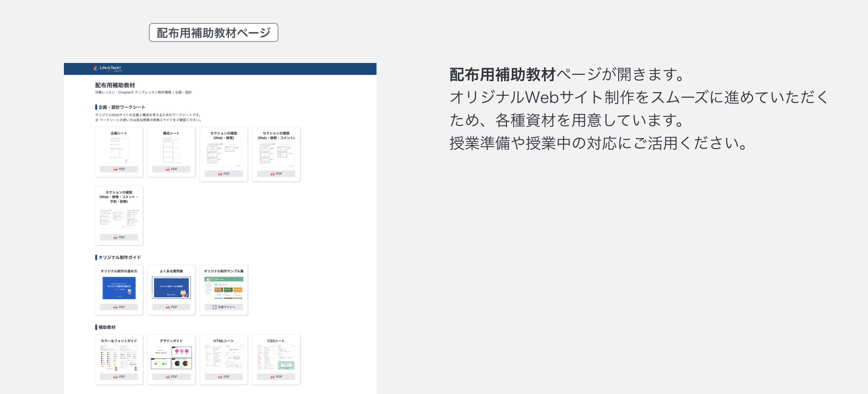Image resolution: width=868 pixels, height=394 pixels.
Task: Click the 構成シート worksheet thumbnail
Action: [x=171, y=150]
